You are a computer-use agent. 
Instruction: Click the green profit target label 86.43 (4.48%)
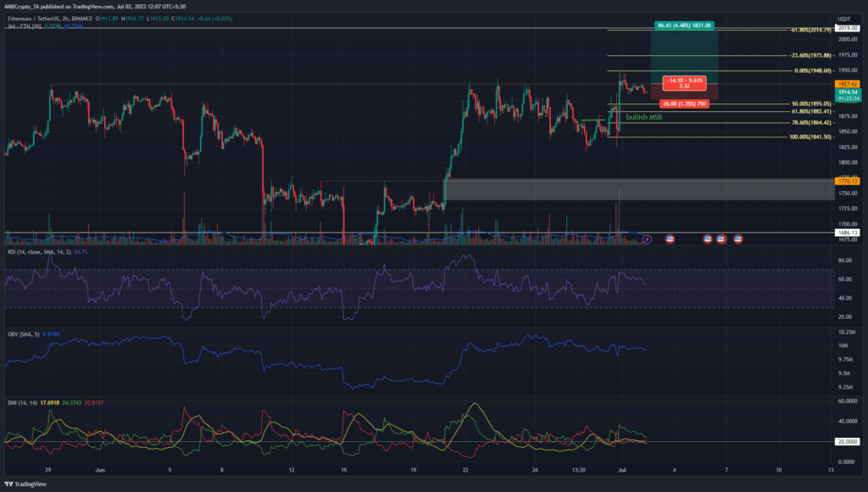click(686, 25)
